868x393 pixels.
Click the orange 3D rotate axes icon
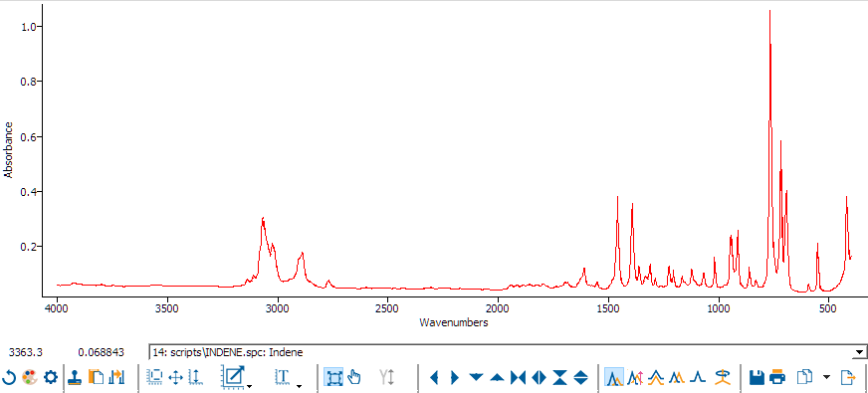click(722, 378)
